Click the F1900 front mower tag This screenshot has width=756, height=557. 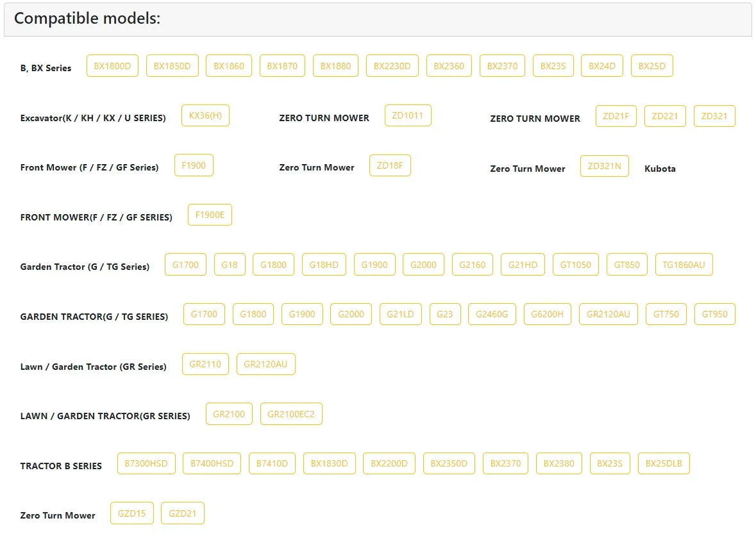coord(194,165)
